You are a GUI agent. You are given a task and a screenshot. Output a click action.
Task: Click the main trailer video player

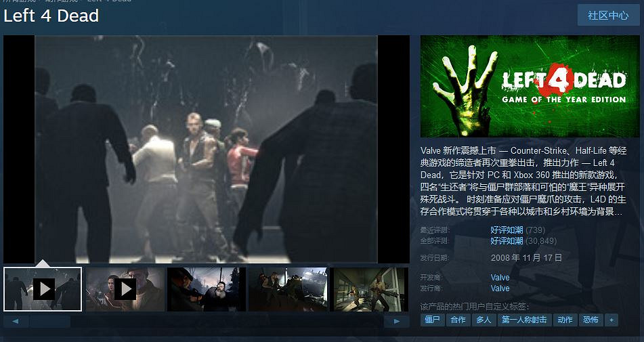coord(207,149)
